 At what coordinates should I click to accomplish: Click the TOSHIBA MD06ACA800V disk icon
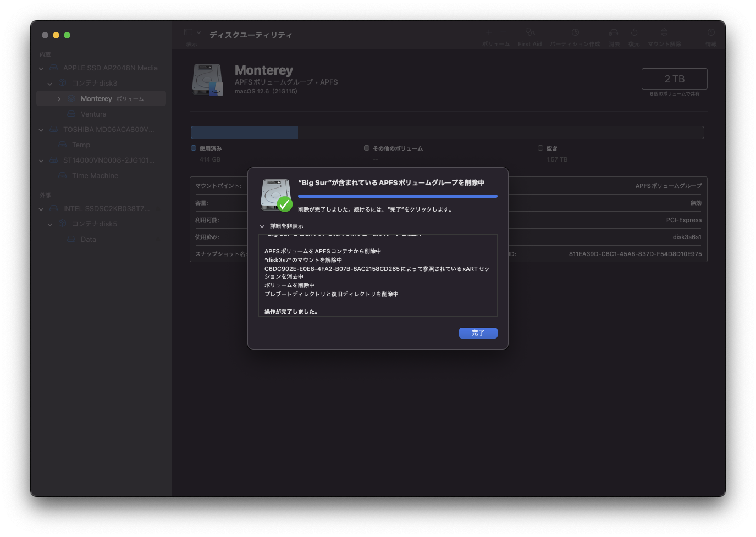pyautogui.click(x=54, y=129)
